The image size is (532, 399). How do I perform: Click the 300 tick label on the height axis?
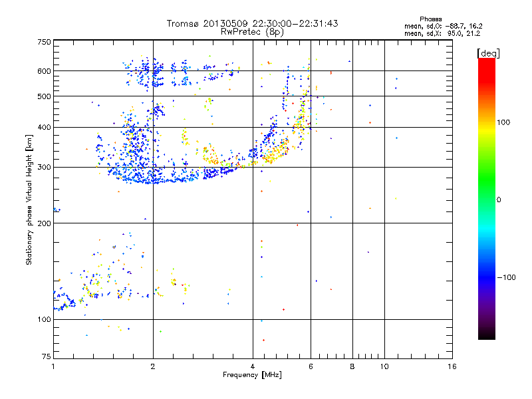point(44,168)
